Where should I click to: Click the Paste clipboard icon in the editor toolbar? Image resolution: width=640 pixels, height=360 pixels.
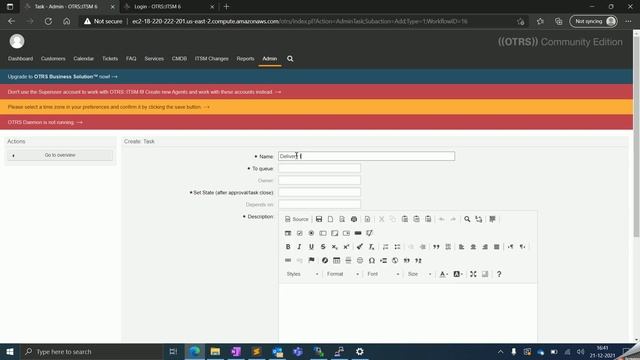click(x=404, y=219)
